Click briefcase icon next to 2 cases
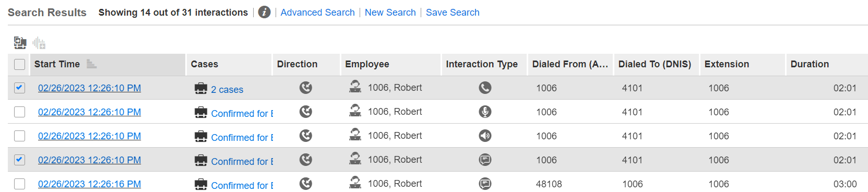The height and width of the screenshot is (192, 868). click(x=201, y=89)
